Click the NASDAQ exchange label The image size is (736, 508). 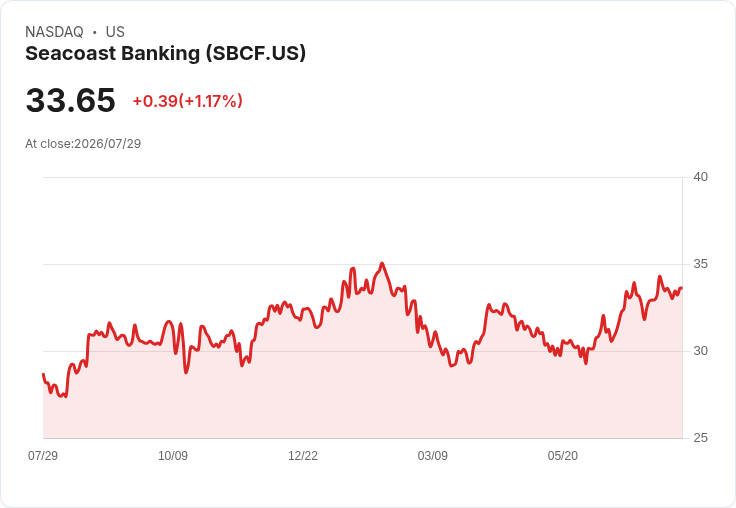point(54,32)
